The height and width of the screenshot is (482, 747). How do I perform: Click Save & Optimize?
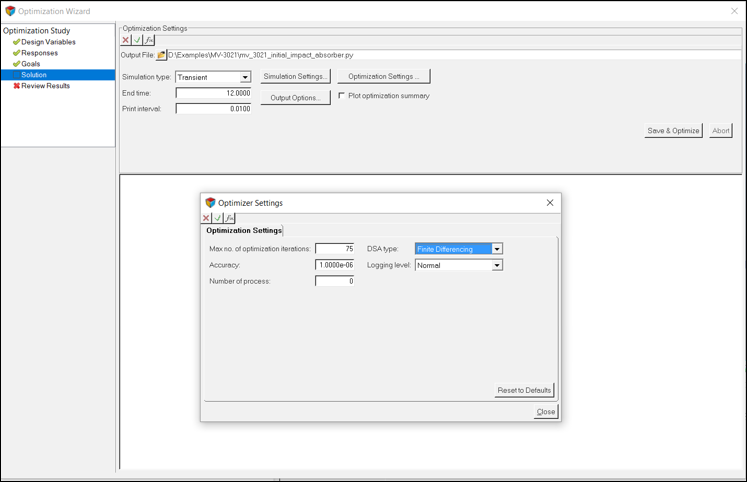click(673, 131)
